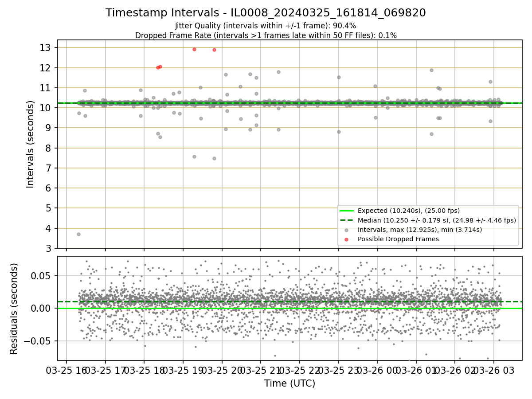Click the 'Residuals (seconds)' y-axis label
The height and width of the screenshot is (399, 532).
[x=14, y=309]
